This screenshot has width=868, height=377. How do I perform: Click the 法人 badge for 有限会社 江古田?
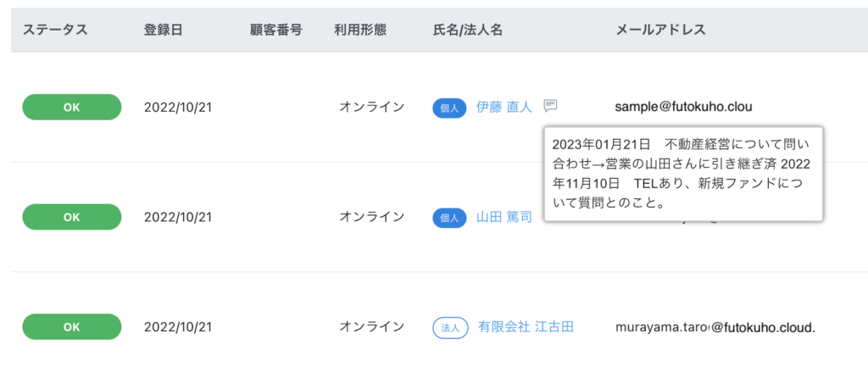(x=450, y=327)
